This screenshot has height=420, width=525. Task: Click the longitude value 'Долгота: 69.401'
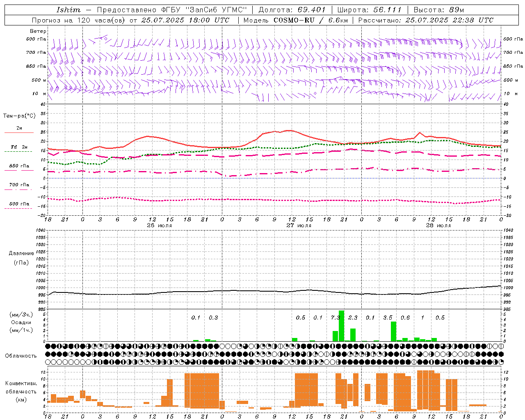pos(292,10)
